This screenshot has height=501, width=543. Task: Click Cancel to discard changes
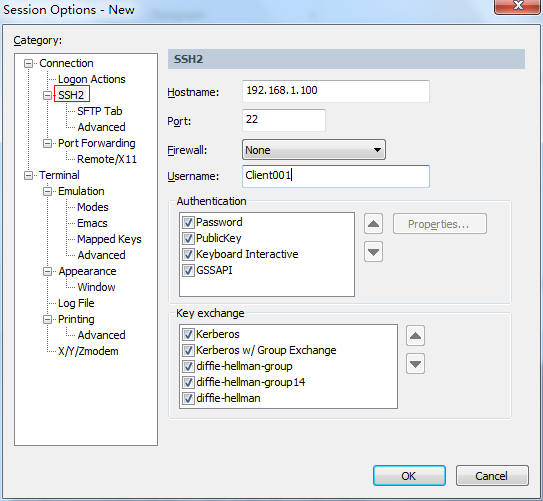tap(492, 476)
